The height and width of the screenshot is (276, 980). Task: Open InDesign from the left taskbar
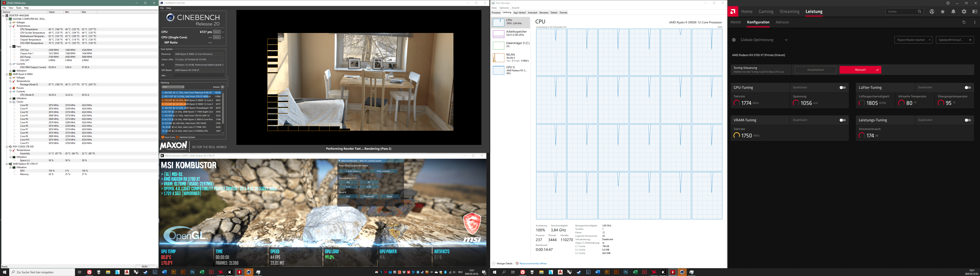click(x=211, y=272)
